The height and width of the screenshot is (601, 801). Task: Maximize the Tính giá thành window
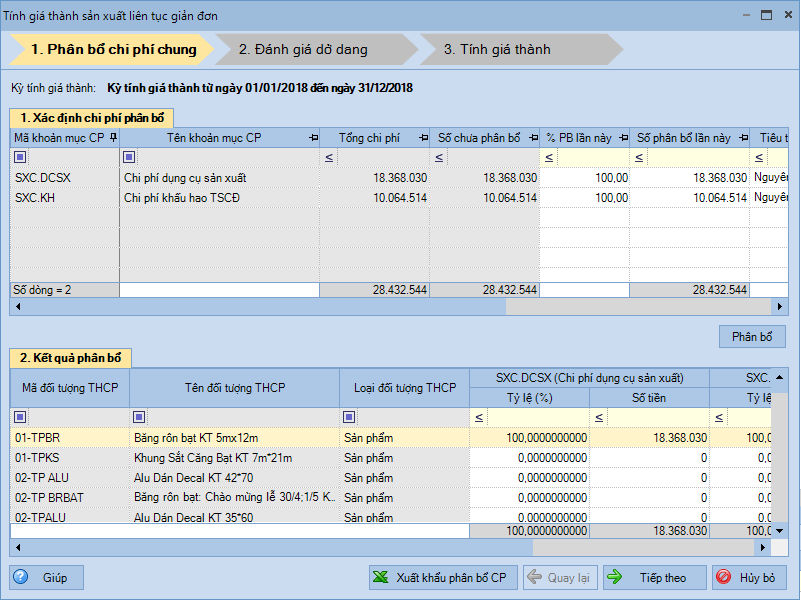(766, 15)
